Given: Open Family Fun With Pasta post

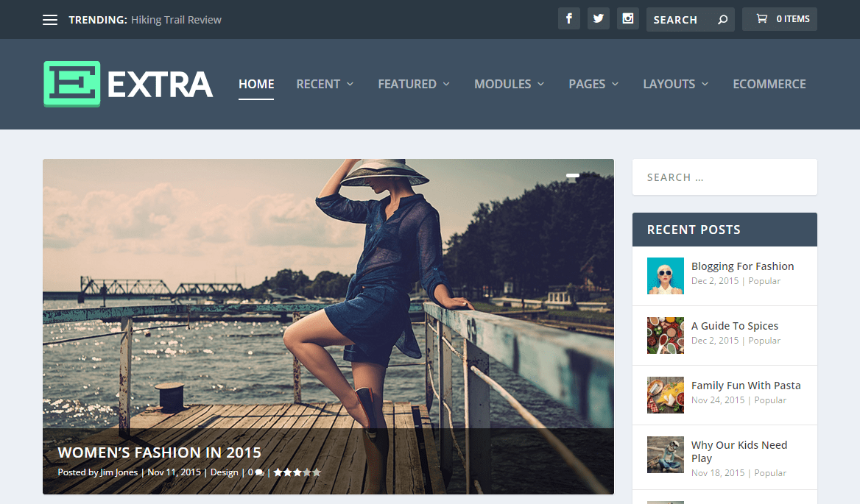Looking at the screenshot, I should [x=746, y=386].
